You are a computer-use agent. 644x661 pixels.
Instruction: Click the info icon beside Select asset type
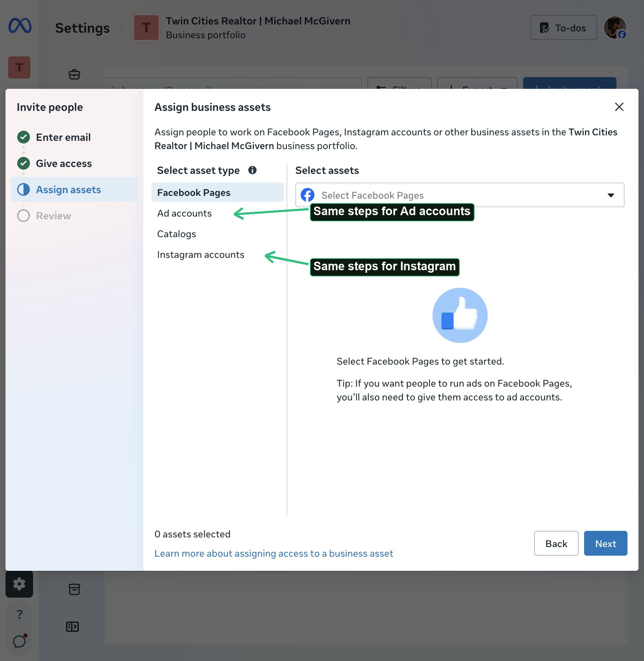[252, 170]
